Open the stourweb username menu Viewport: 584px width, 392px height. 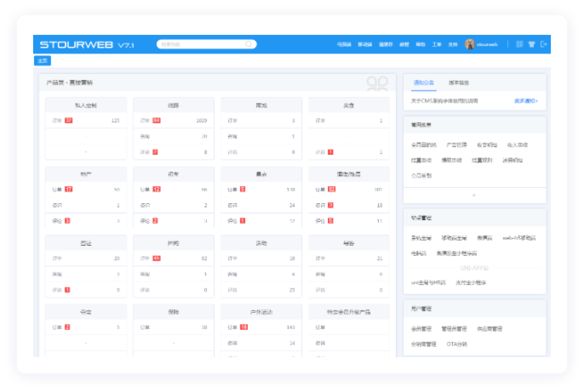(x=489, y=44)
